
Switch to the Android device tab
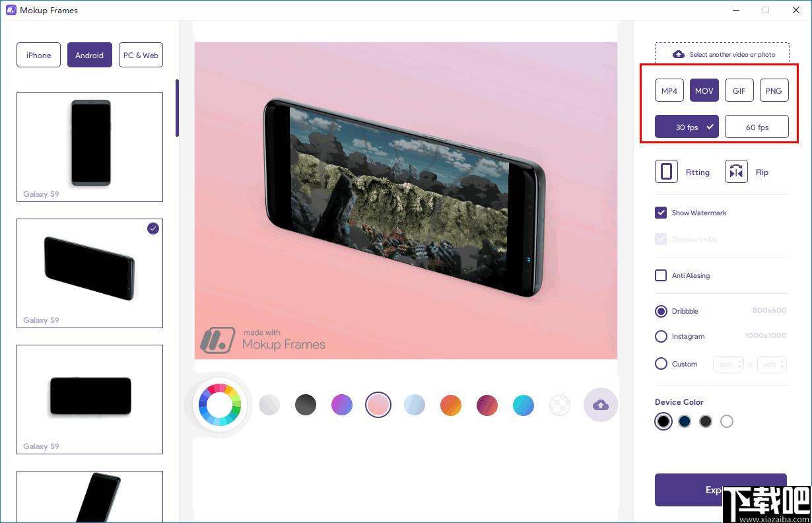89,55
